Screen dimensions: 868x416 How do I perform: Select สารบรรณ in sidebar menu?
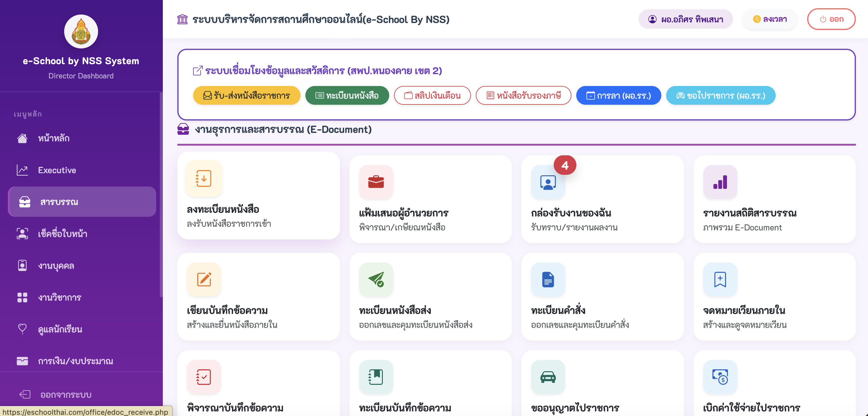(x=82, y=202)
